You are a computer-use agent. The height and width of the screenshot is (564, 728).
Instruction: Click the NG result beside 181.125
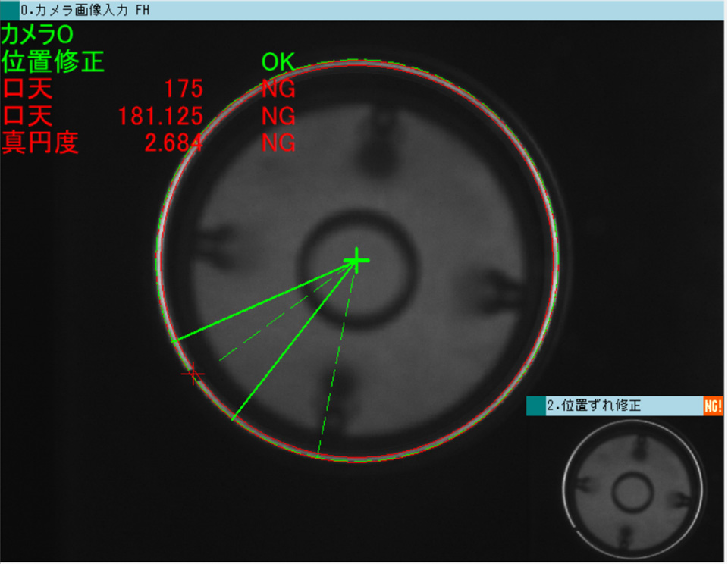pyautogui.click(x=278, y=116)
